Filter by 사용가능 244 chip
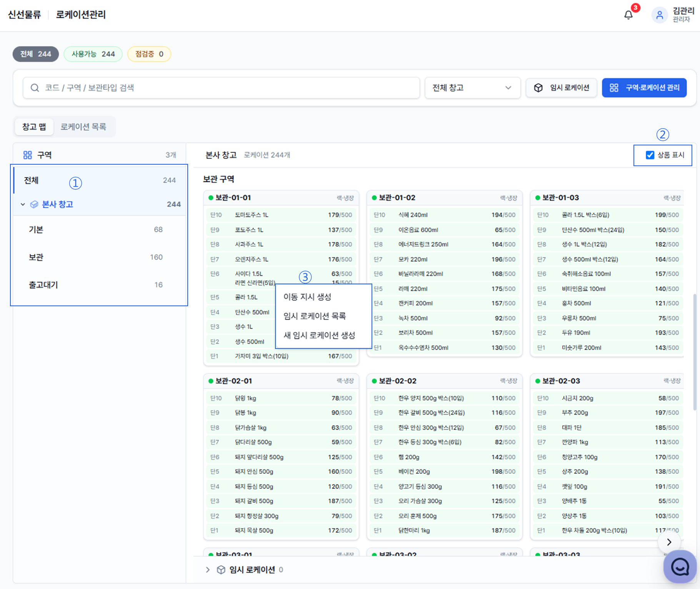700x589 pixels. coord(93,54)
